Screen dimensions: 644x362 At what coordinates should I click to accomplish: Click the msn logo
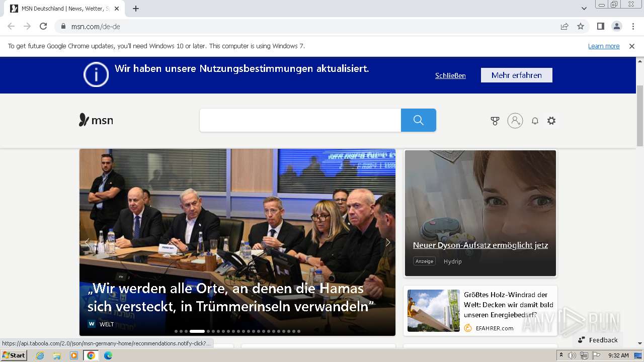pos(96,120)
